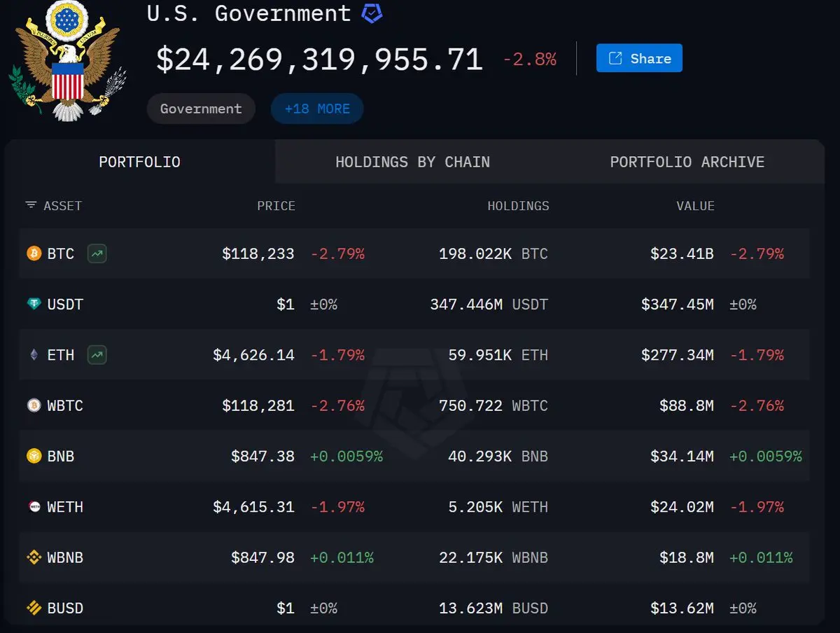This screenshot has width=840, height=633.
Task: Click the BTC coin icon
Action: pos(34,253)
